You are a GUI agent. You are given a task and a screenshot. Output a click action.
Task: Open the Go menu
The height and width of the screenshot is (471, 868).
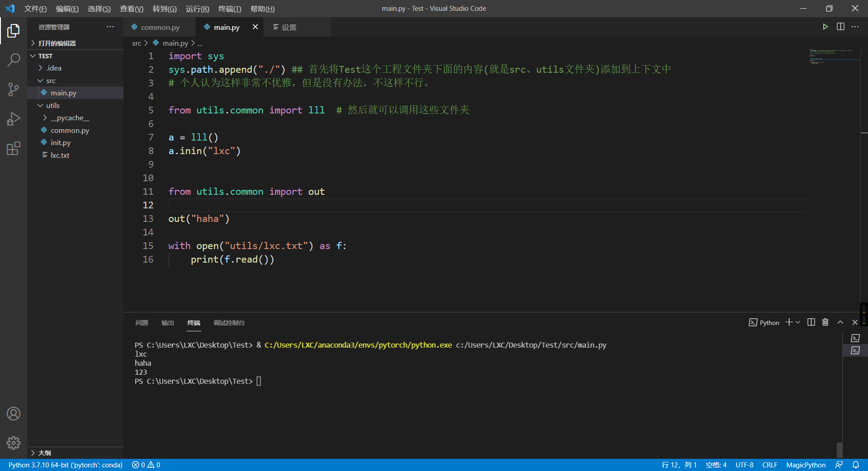coord(165,9)
